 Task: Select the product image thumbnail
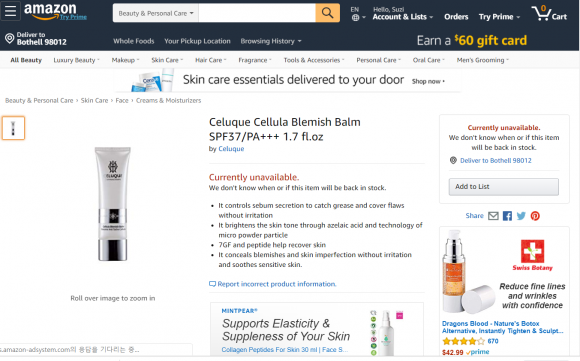[x=13, y=128]
